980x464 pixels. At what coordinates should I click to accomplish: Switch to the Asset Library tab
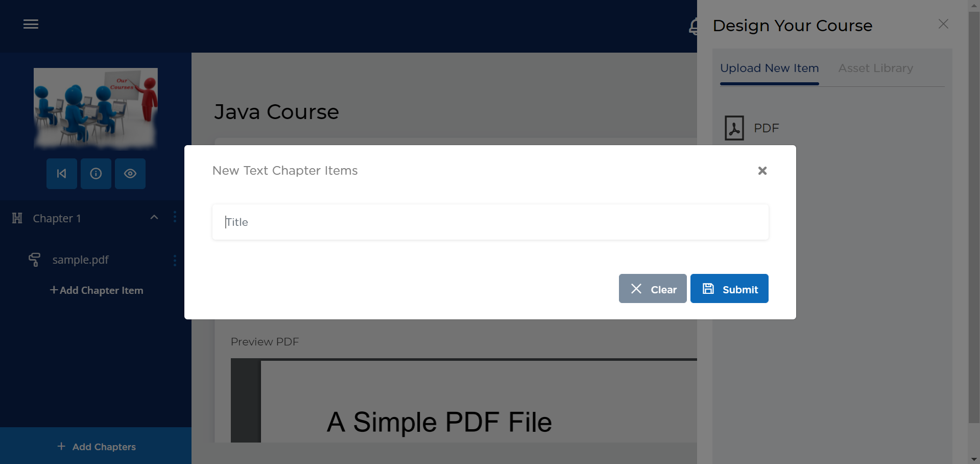(x=875, y=68)
